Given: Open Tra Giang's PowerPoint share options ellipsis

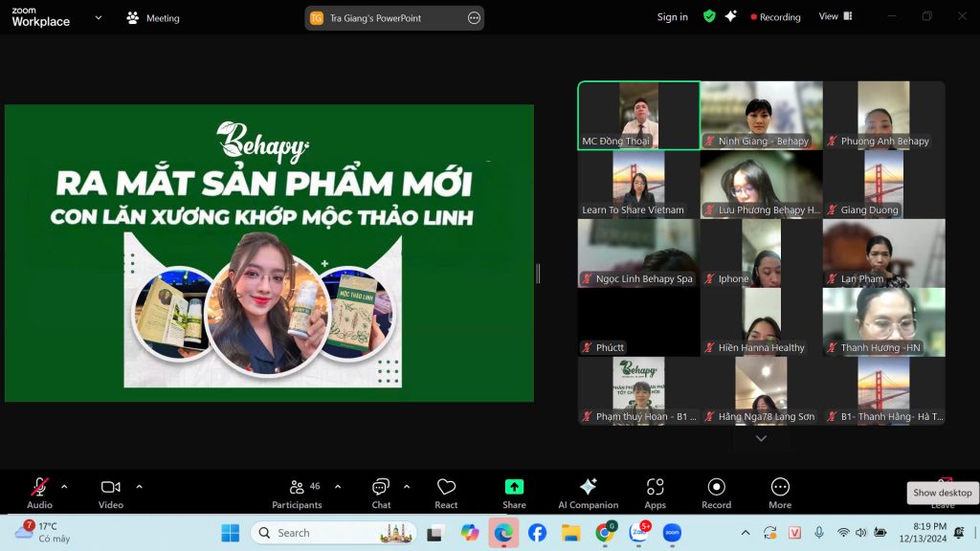Looking at the screenshot, I should click(475, 18).
